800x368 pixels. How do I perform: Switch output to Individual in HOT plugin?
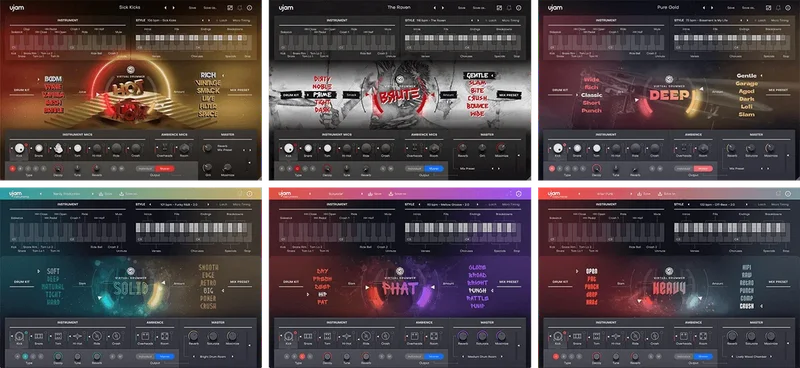[x=146, y=168]
